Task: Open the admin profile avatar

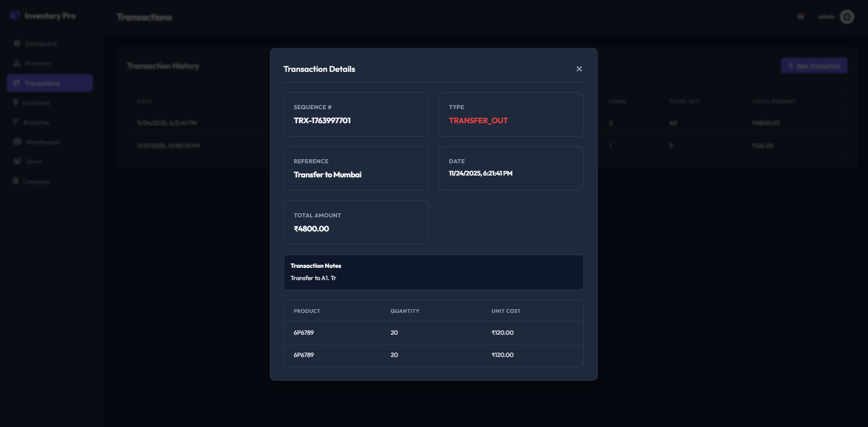Action: tap(847, 16)
